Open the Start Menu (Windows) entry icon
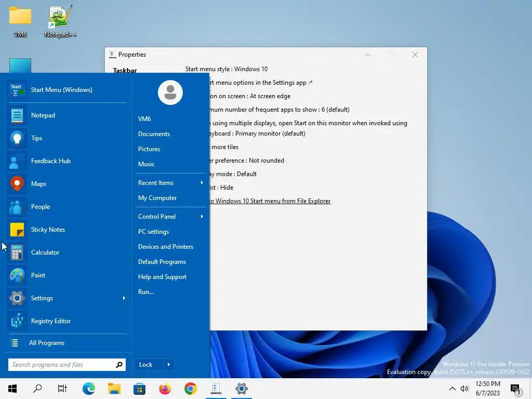 click(17, 90)
